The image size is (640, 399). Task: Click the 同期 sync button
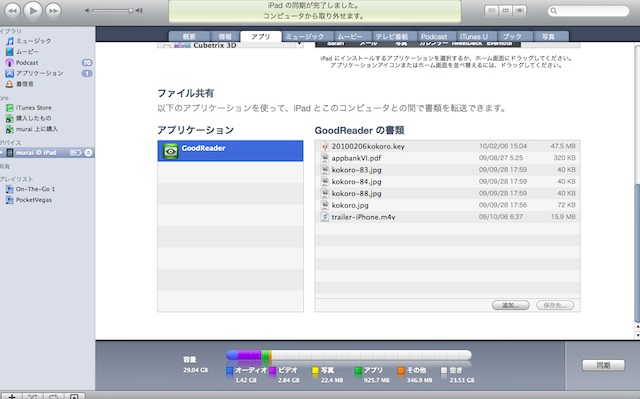click(603, 365)
